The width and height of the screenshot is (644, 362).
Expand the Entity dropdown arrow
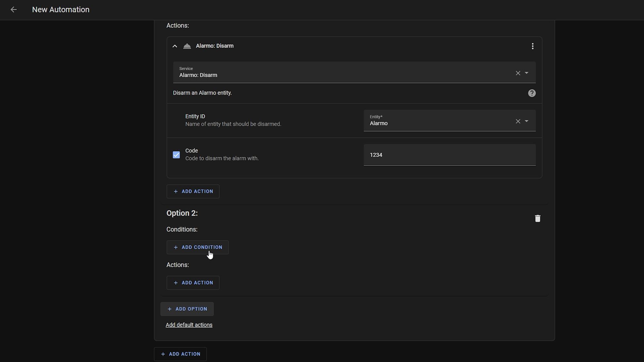pos(526,121)
